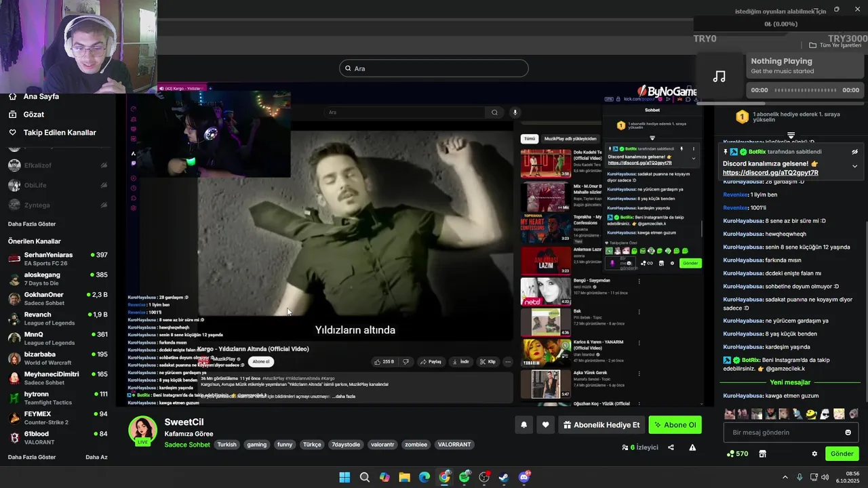Select the zombiee tag
The height and width of the screenshot is (488, 868).
coord(416,445)
